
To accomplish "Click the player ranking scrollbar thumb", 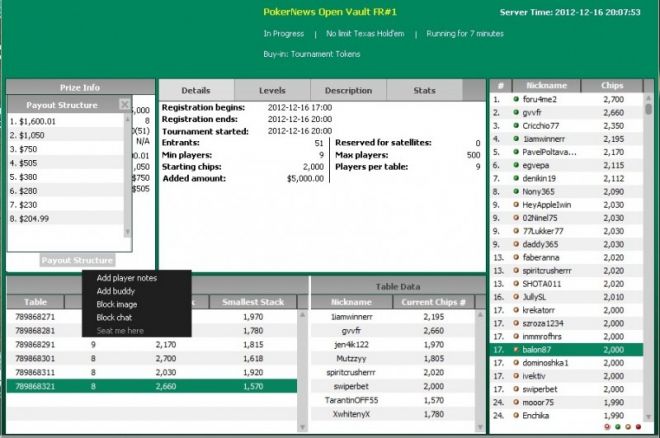I will [x=649, y=109].
